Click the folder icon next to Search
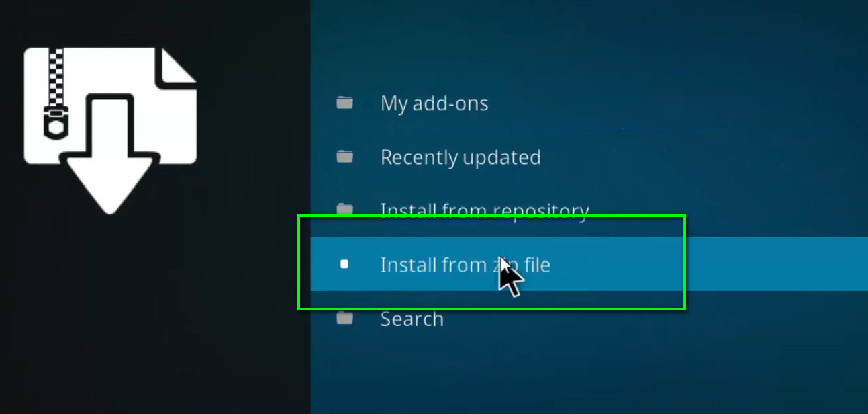The image size is (868, 414). (x=344, y=318)
